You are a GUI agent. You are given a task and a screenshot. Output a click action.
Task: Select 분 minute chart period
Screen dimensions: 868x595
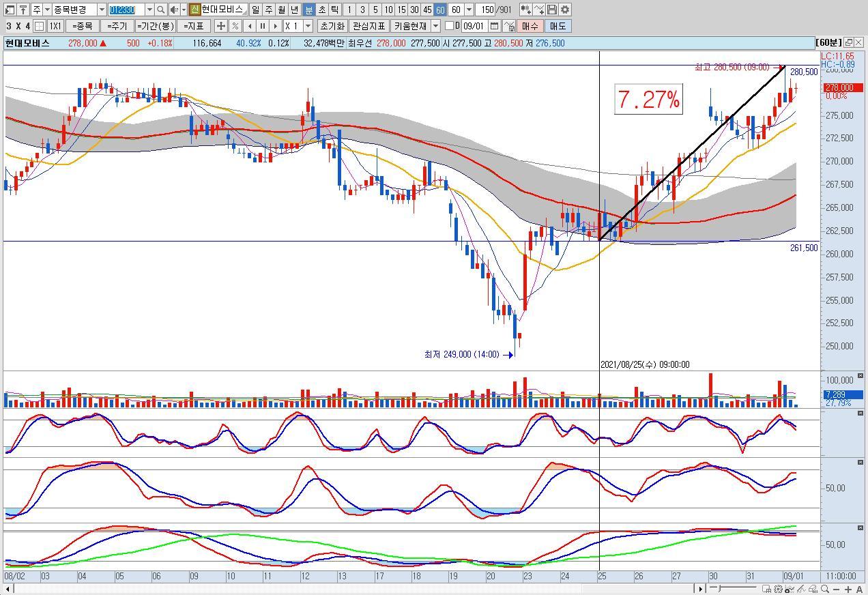tap(308, 10)
